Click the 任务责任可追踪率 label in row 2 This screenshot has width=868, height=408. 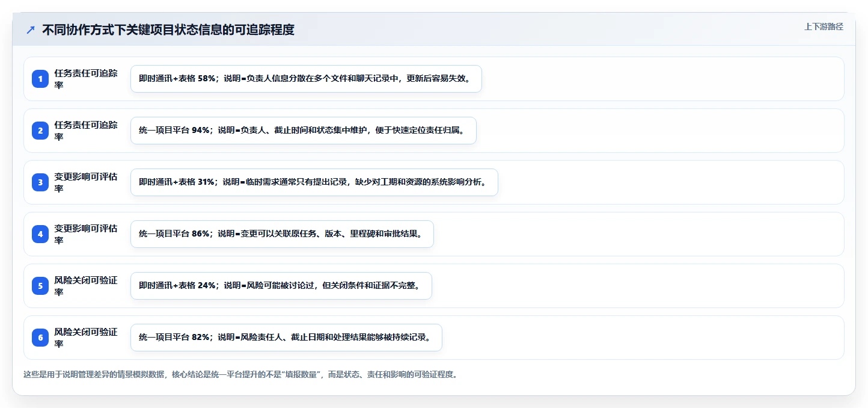[86, 131]
